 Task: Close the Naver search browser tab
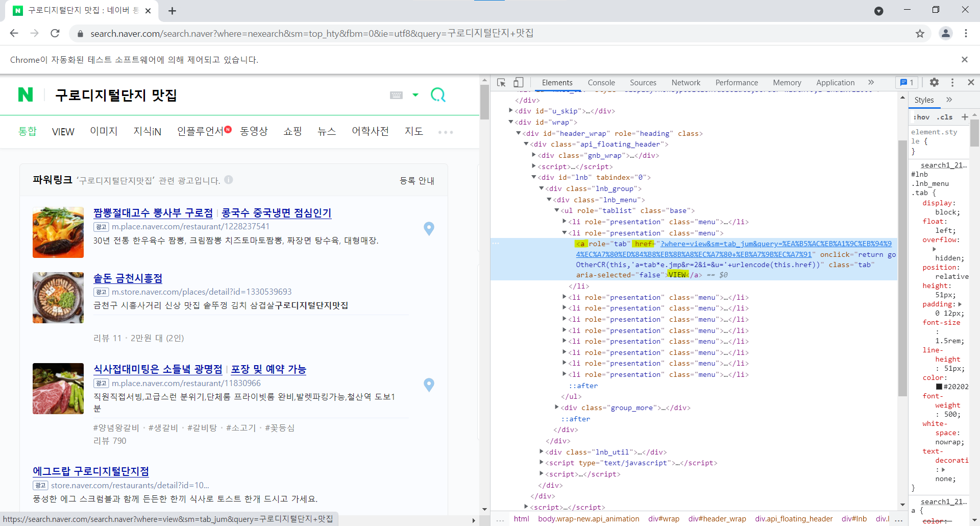pos(148,11)
